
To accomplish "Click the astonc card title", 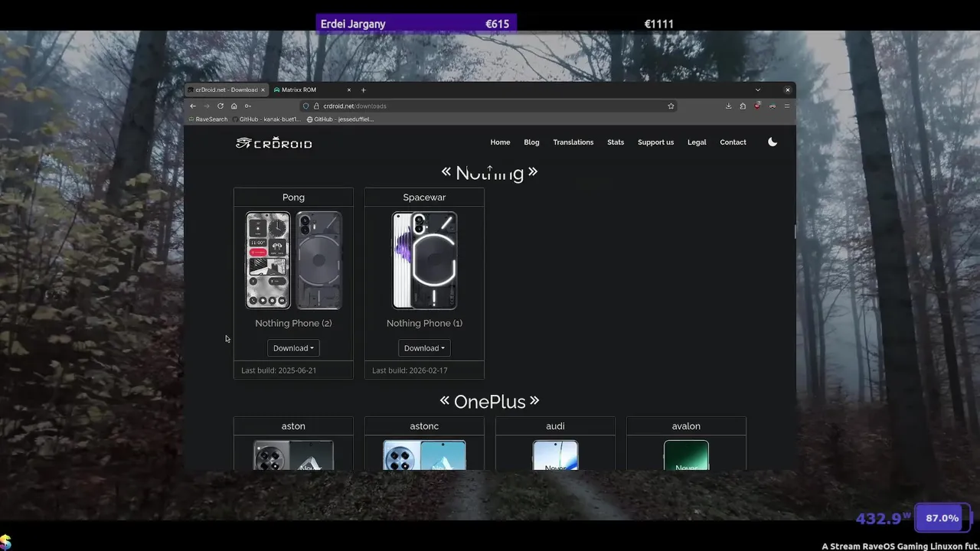I will click(424, 426).
